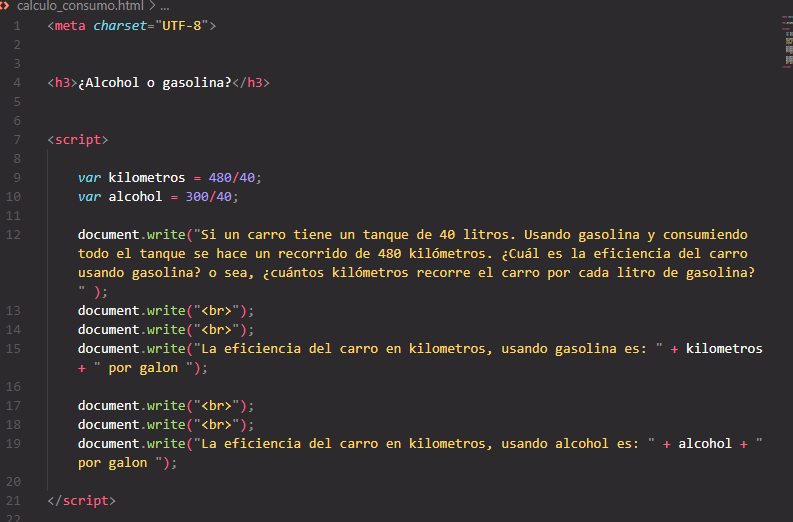Click line number 7 in the gutter
The width and height of the screenshot is (793, 522).
click(17, 140)
